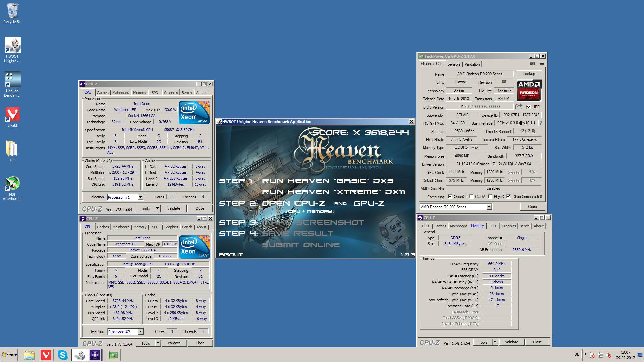
Task: Click the Lookup button in GPU-Z
Action: click(x=529, y=74)
